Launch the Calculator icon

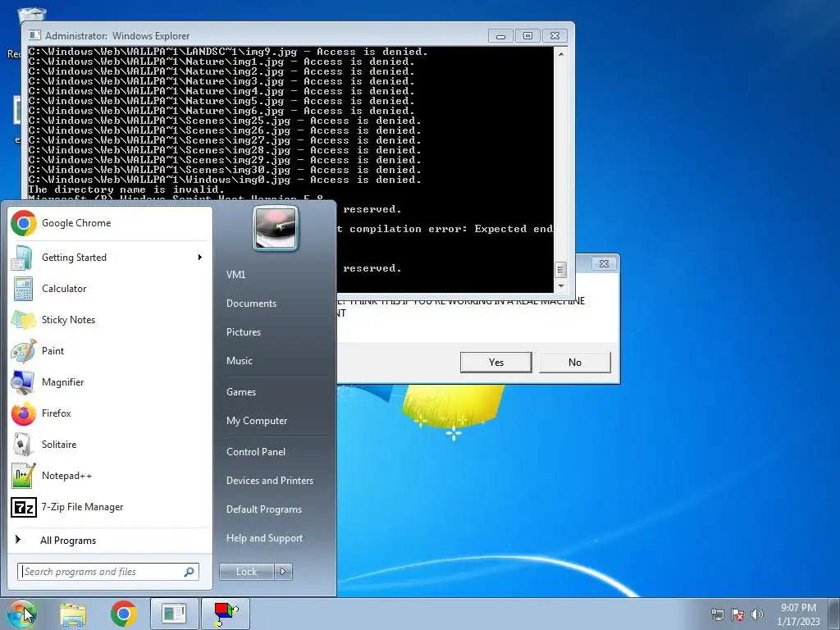(23, 289)
